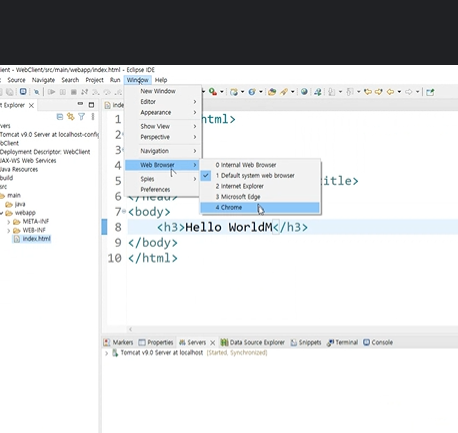Maximize the Project Explorer panel
This screenshot has height=433, width=458.
tap(91, 105)
